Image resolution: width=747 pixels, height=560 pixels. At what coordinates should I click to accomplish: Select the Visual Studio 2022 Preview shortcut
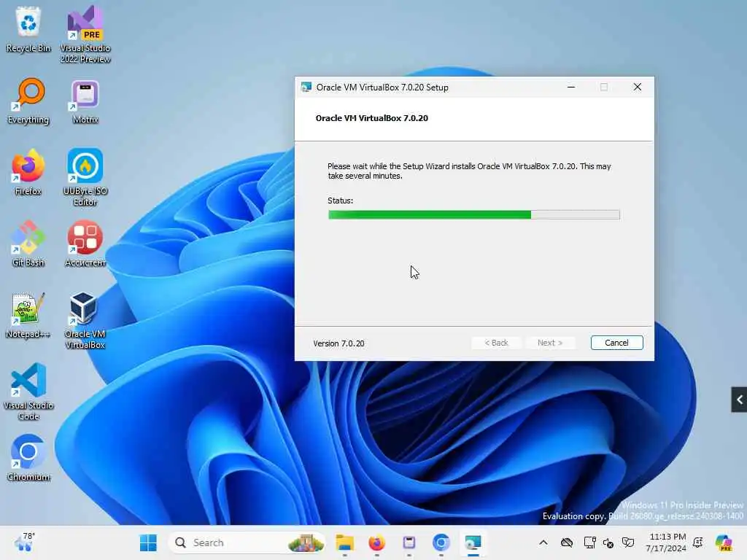(x=85, y=35)
